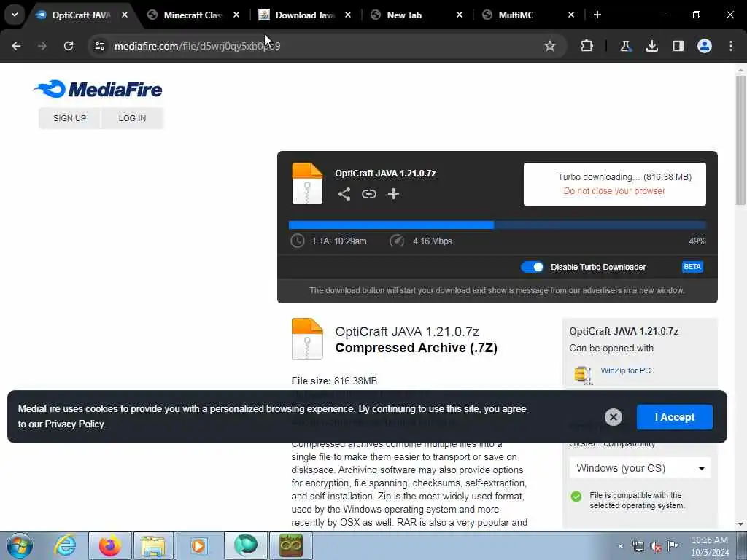Open Firefox from taskbar
Image resolution: width=747 pixels, height=560 pixels.
click(109, 545)
